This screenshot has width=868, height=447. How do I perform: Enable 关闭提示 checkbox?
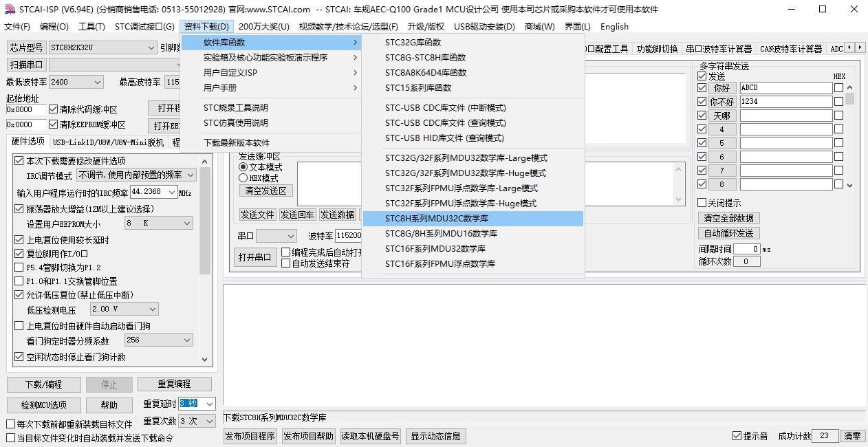tap(702, 203)
